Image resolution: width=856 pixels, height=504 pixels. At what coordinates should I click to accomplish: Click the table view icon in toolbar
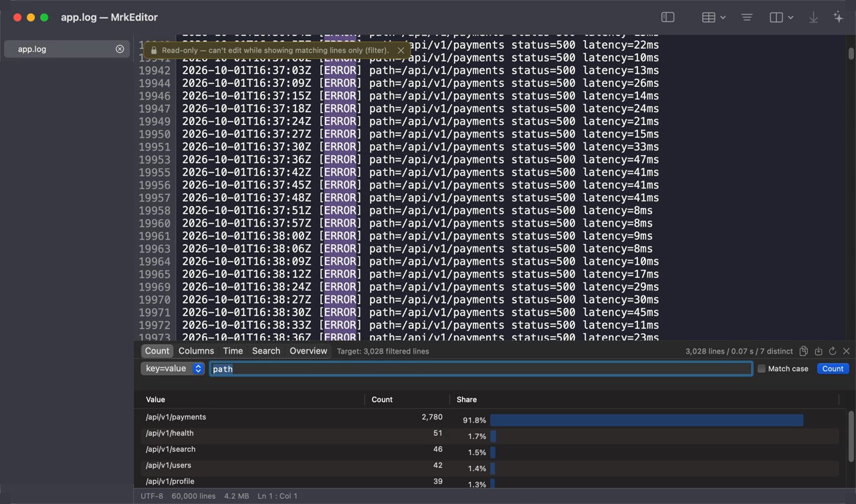709,17
